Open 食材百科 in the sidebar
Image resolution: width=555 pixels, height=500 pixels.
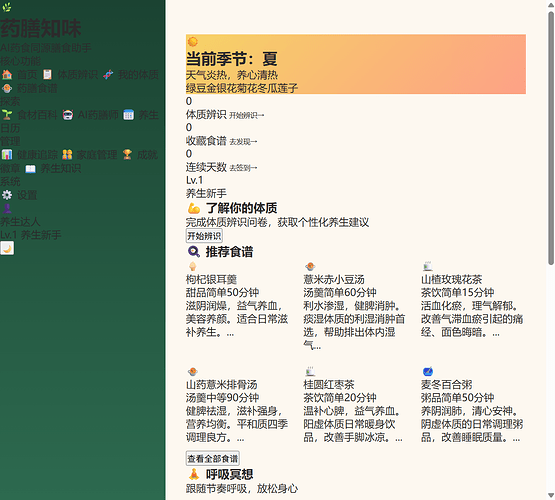point(37,115)
